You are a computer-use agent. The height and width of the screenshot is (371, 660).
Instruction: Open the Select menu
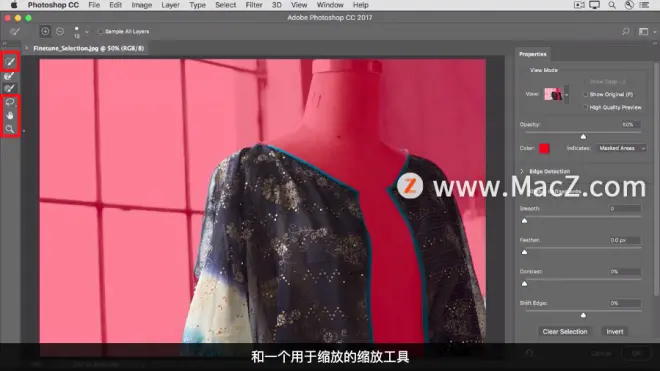[x=226, y=5]
